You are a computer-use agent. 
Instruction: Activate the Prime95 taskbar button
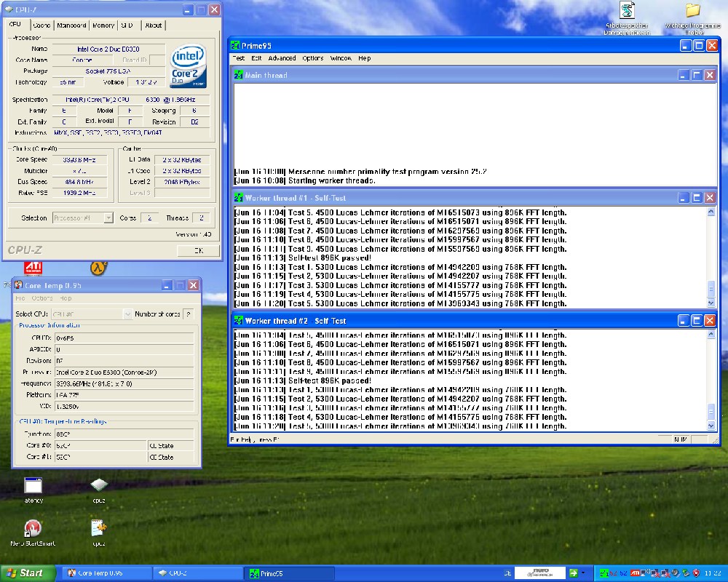point(289,573)
